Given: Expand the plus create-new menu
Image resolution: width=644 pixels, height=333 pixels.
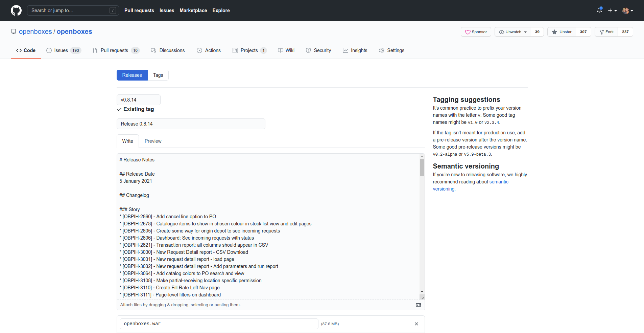Looking at the screenshot, I should coord(612,10).
